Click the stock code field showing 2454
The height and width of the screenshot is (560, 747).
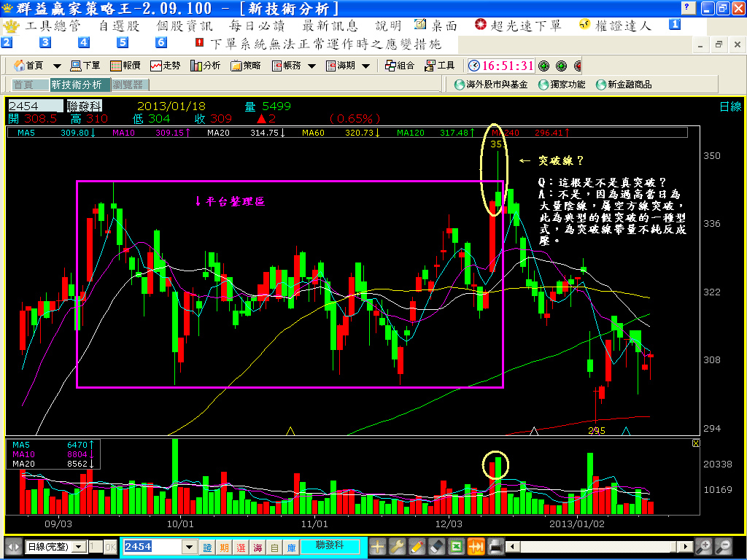click(x=35, y=106)
